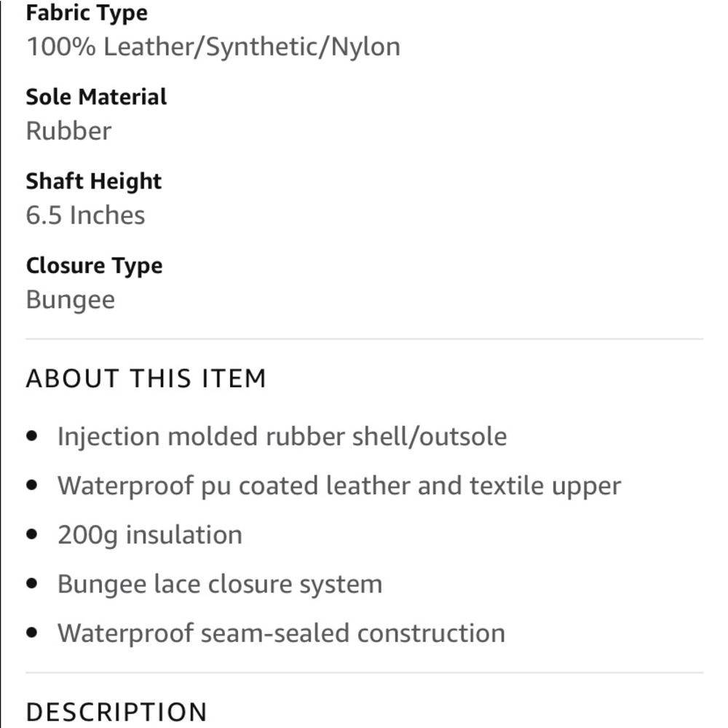Click the Injection molded rubber shell/outsole text

282,437
